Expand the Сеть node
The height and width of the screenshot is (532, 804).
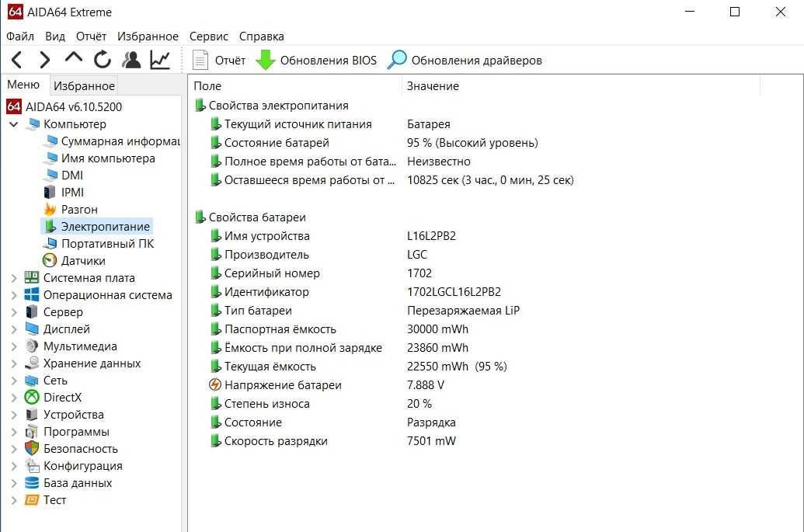14,381
